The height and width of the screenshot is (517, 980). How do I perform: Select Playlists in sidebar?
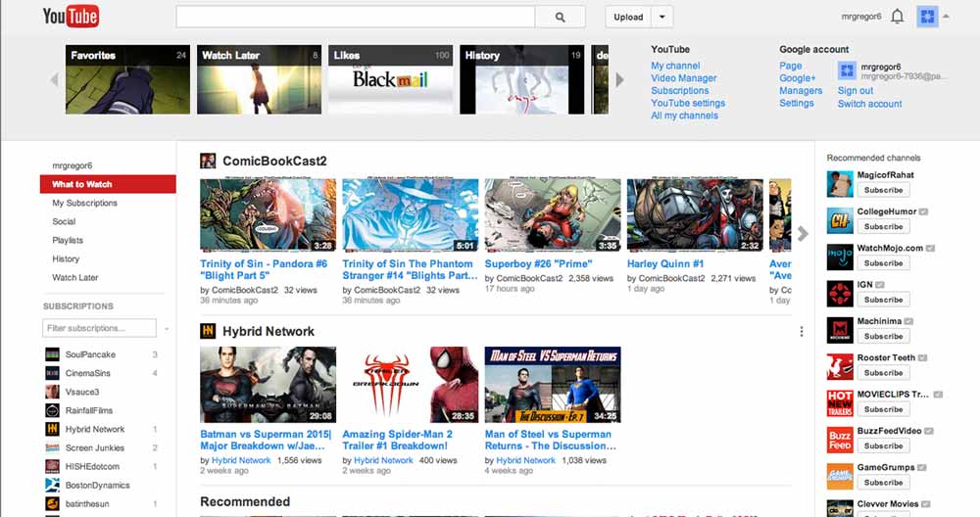[x=68, y=241]
